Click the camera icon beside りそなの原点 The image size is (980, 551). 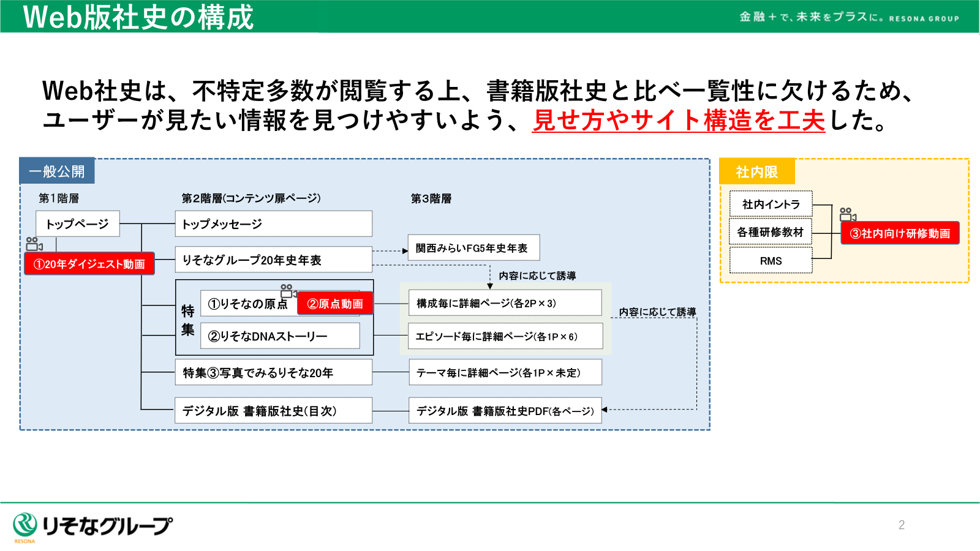288,290
